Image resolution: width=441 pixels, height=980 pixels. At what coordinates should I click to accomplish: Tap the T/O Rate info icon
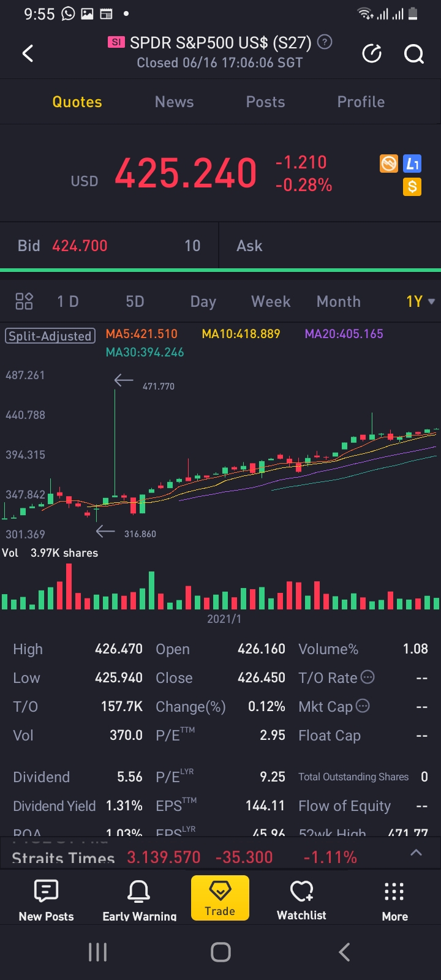point(367,677)
